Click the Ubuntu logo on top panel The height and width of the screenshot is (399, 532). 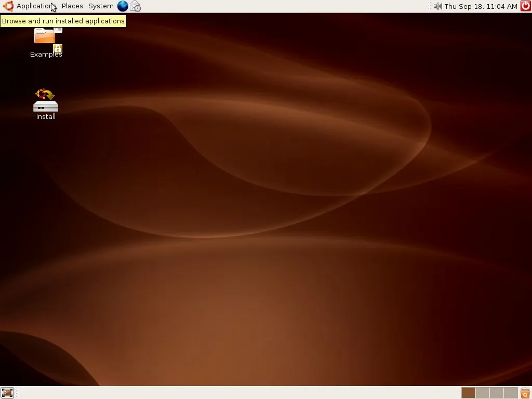pos(8,6)
